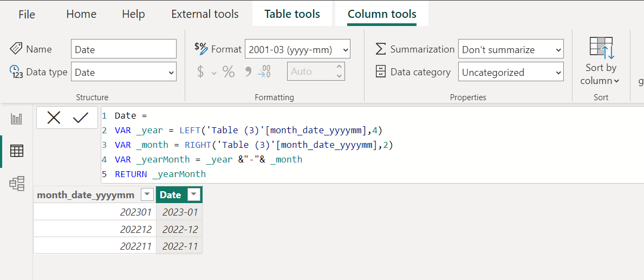
Task: Open the Model view icon
Action: (17, 184)
